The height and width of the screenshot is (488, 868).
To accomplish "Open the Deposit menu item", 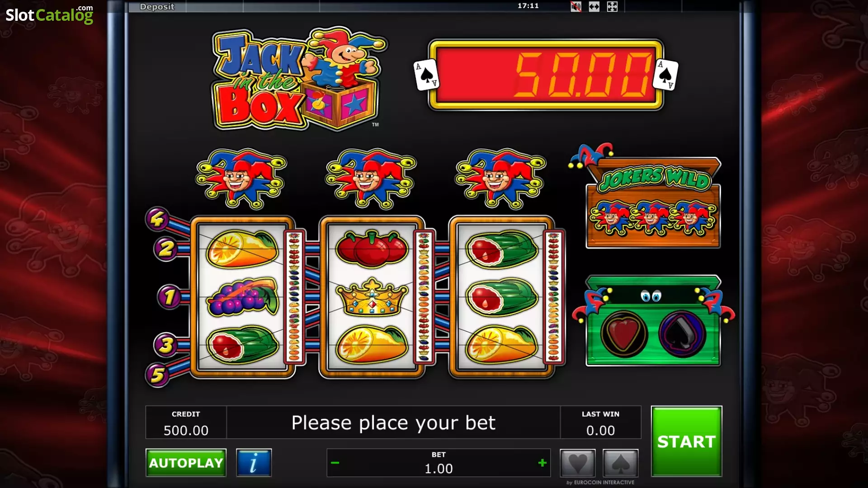I will (157, 7).
